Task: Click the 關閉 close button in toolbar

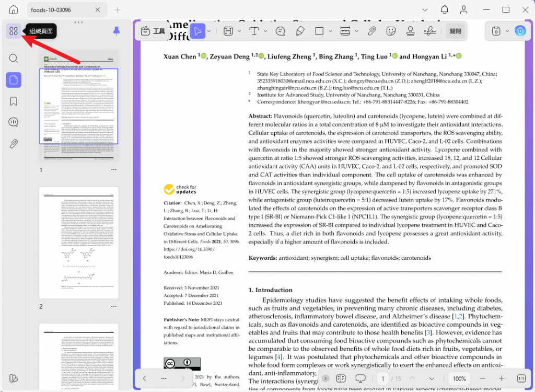Action: [456, 31]
